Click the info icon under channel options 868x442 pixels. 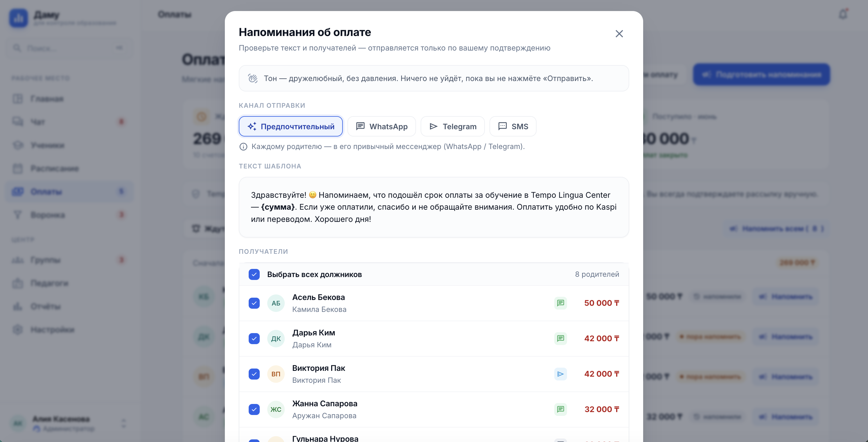[243, 147]
